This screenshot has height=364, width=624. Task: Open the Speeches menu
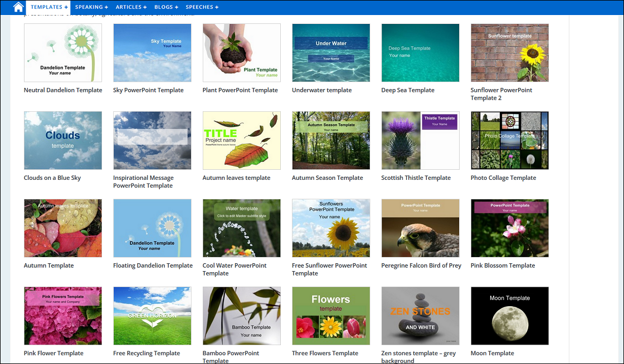(x=202, y=7)
